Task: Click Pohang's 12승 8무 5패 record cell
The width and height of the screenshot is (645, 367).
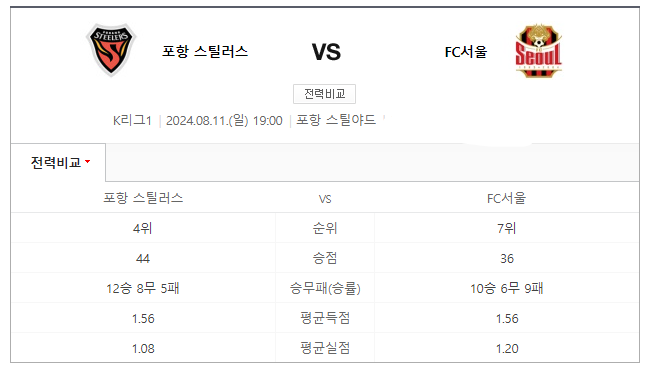Action: coord(143,288)
